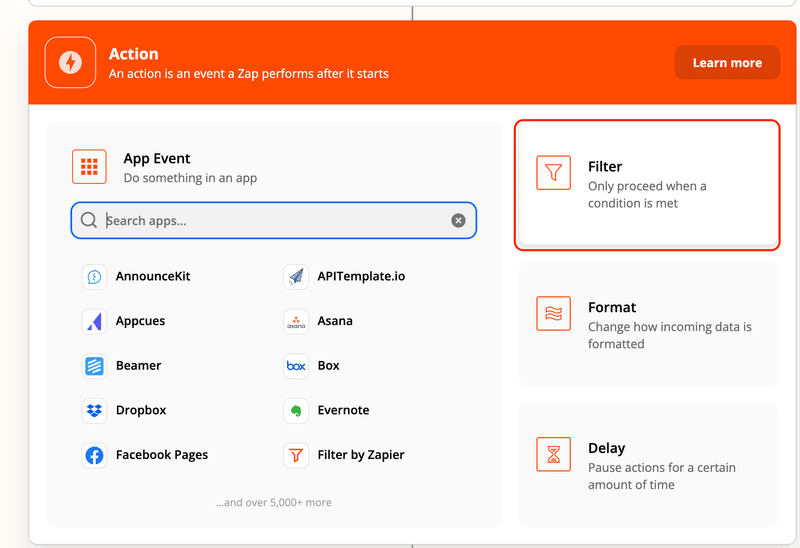Click the 'App Event' heading
800x548 pixels.
[157, 159]
